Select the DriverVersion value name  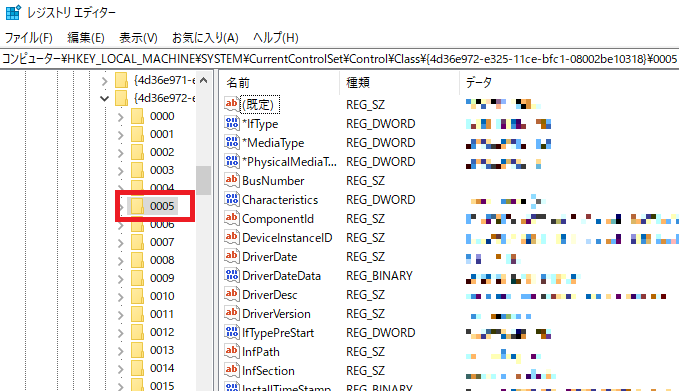coord(276,314)
